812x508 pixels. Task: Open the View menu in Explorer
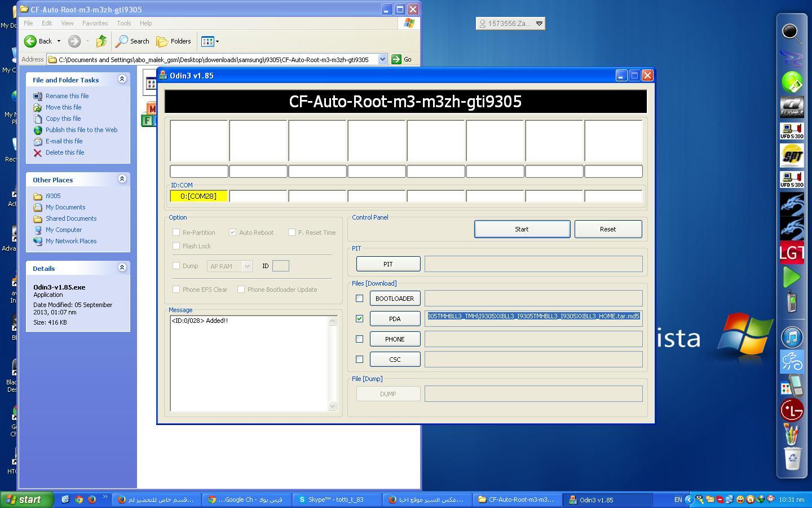click(67, 23)
